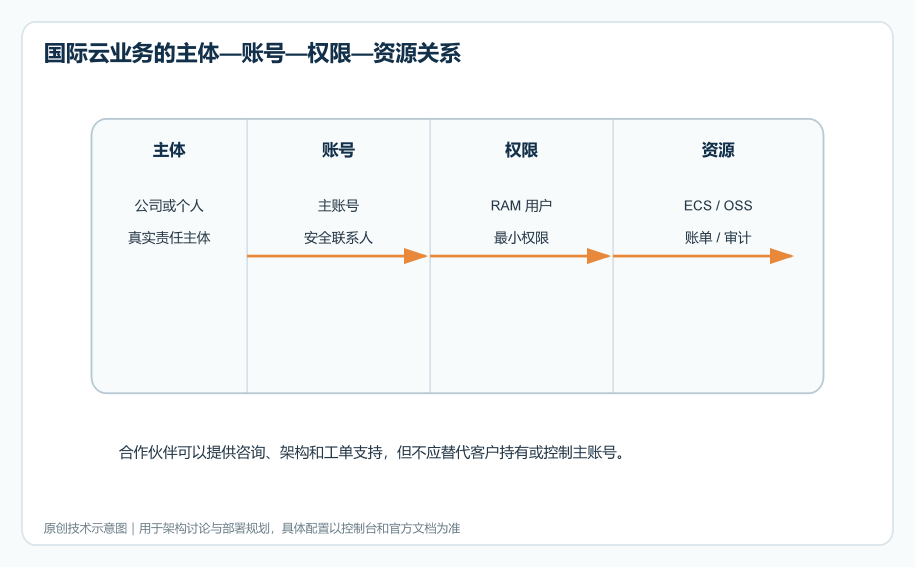Click the text 公司或个人

[x=169, y=206]
